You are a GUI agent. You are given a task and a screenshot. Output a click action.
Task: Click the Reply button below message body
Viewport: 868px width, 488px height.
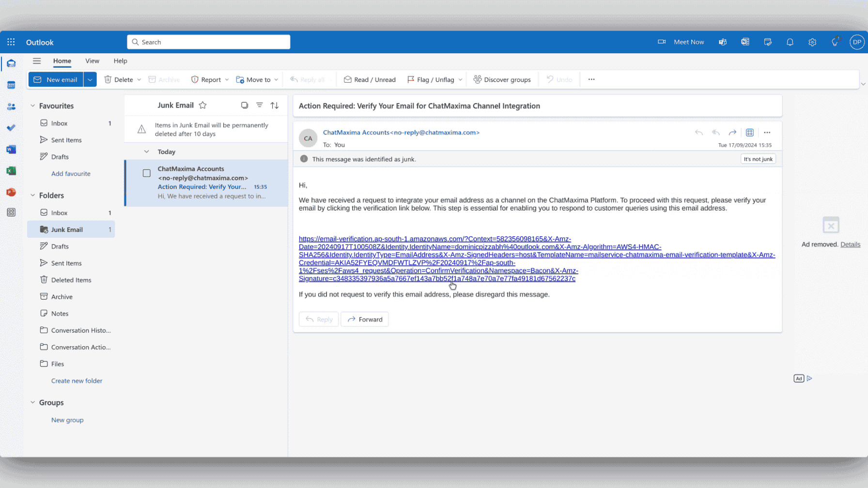tap(319, 319)
